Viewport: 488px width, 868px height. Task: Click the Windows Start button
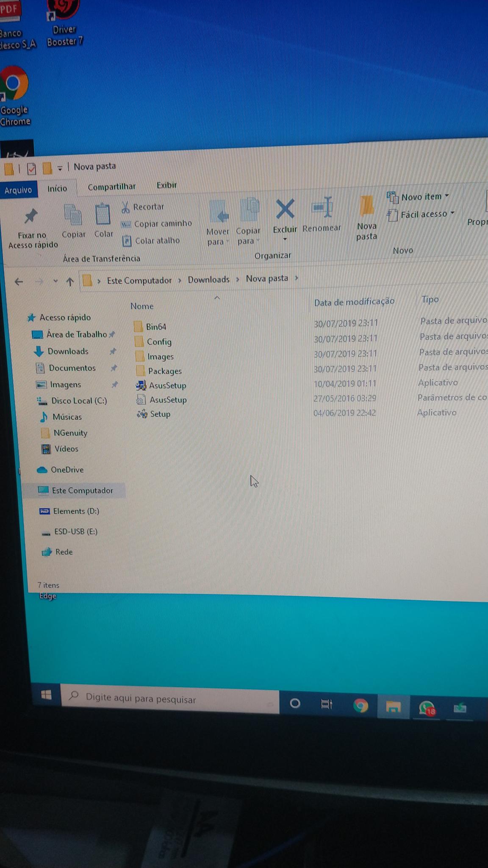(x=47, y=695)
